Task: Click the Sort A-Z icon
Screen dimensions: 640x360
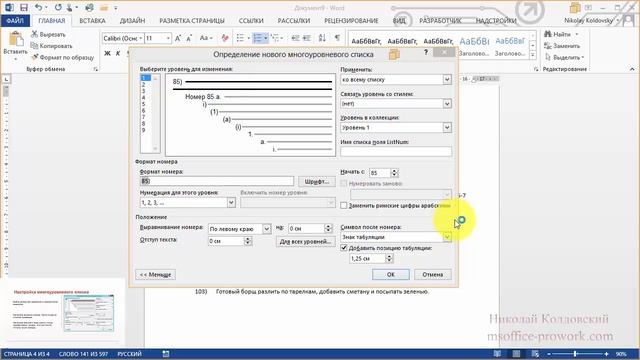Action: tap(322, 38)
